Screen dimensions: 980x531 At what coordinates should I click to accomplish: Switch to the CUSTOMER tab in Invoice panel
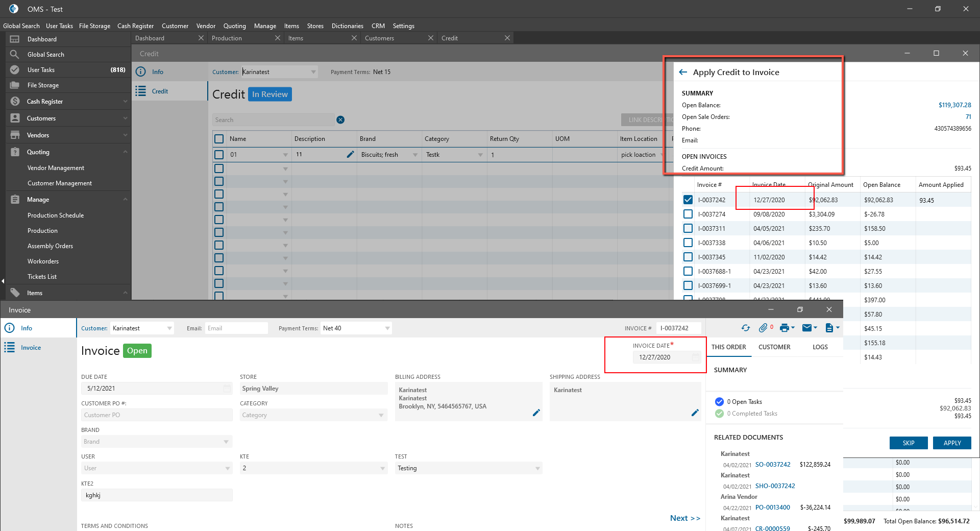point(774,347)
